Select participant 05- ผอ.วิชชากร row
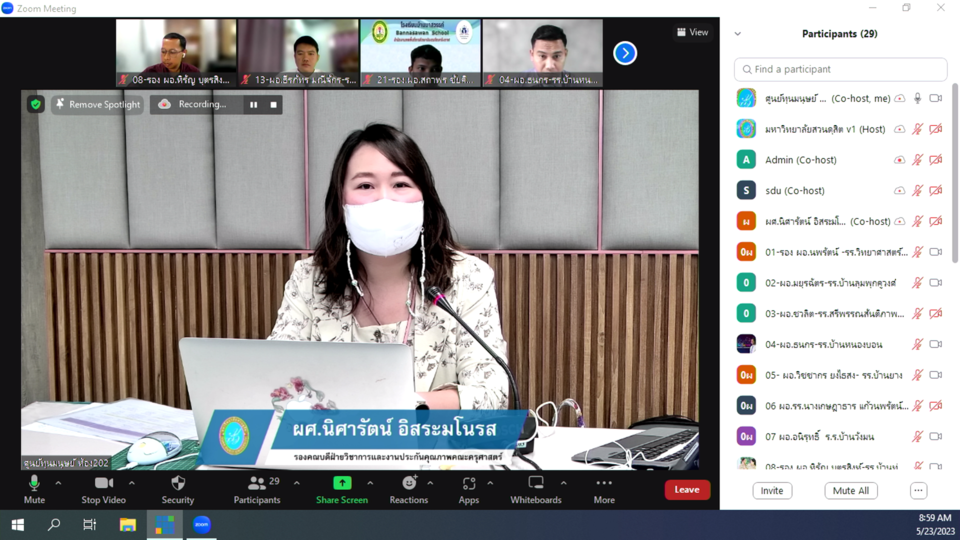 click(x=842, y=375)
